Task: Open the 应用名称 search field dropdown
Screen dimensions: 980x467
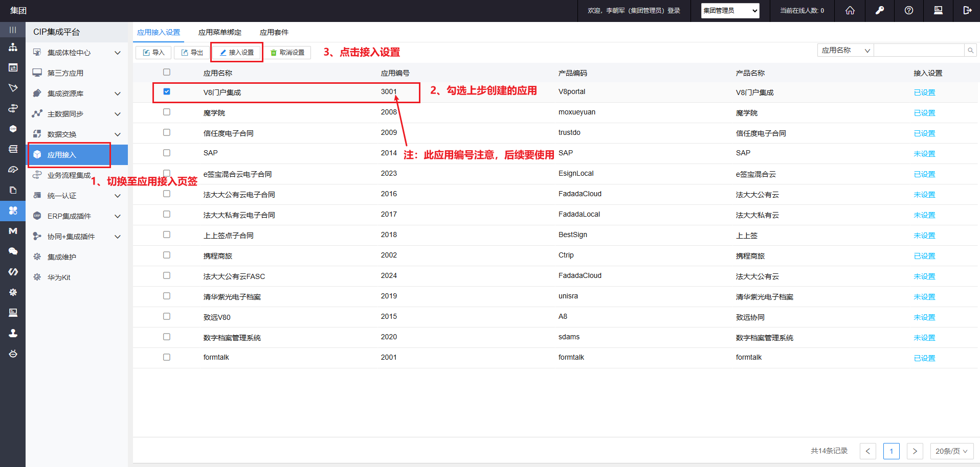Action: (845, 50)
